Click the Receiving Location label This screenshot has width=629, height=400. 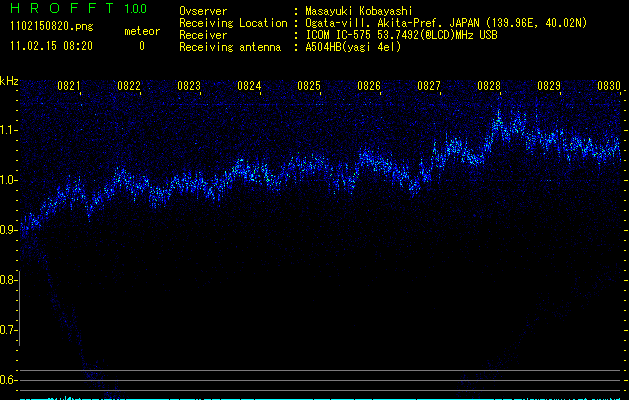(x=233, y=23)
